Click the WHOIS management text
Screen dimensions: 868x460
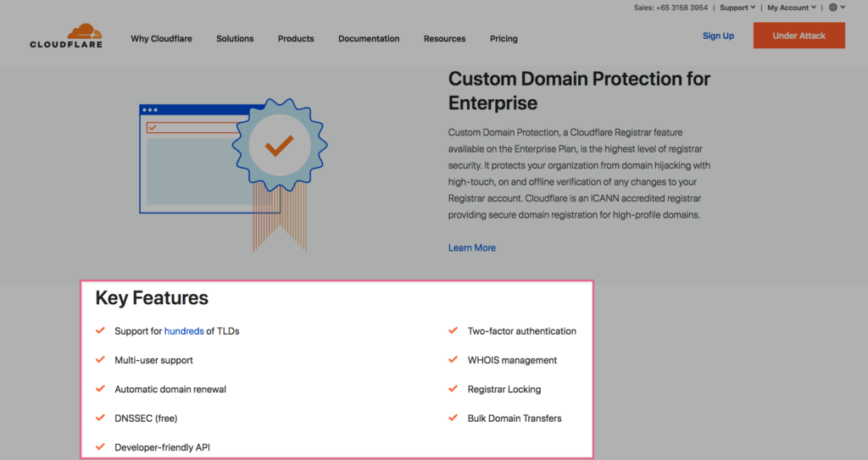click(x=512, y=360)
